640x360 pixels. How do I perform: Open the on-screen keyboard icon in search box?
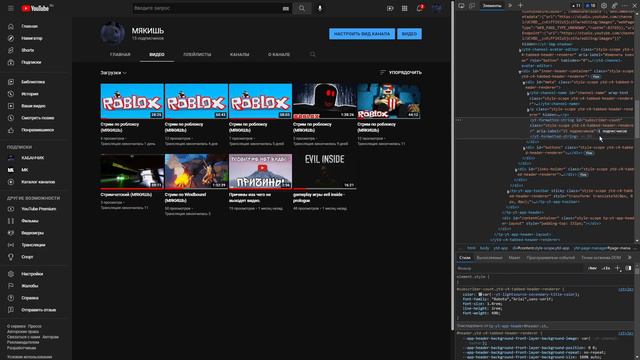[x=286, y=8]
